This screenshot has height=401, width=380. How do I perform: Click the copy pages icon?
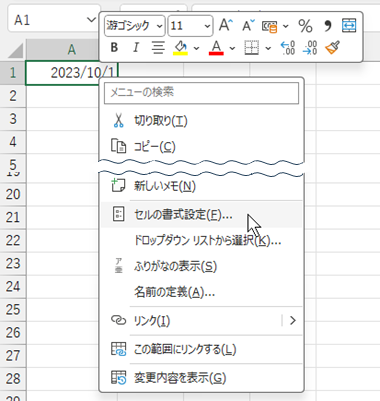(118, 146)
